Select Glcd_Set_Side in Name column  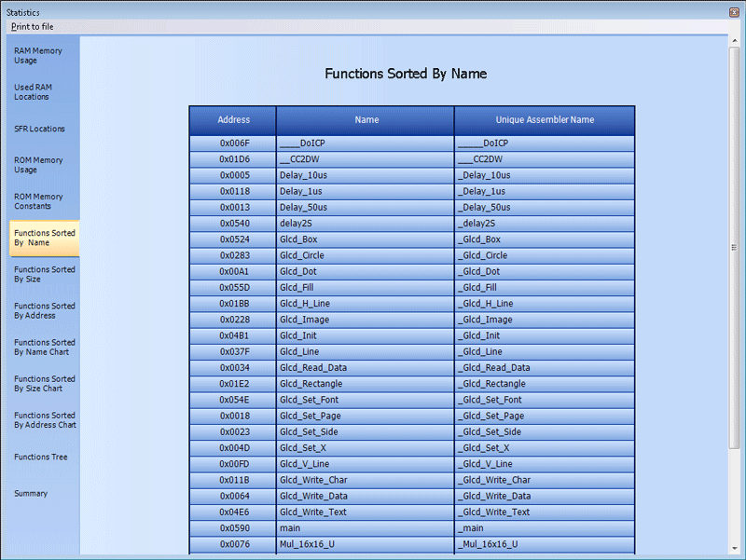point(366,432)
